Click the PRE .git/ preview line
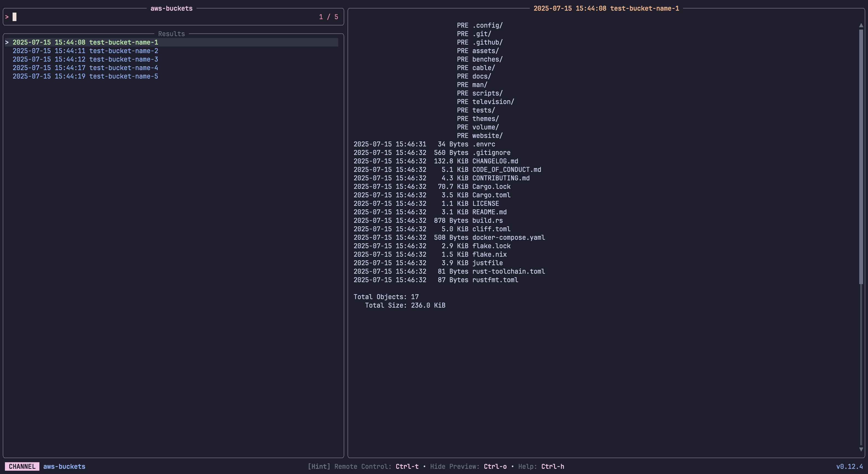The image size is (868, 474). click(x=474, y=34)
